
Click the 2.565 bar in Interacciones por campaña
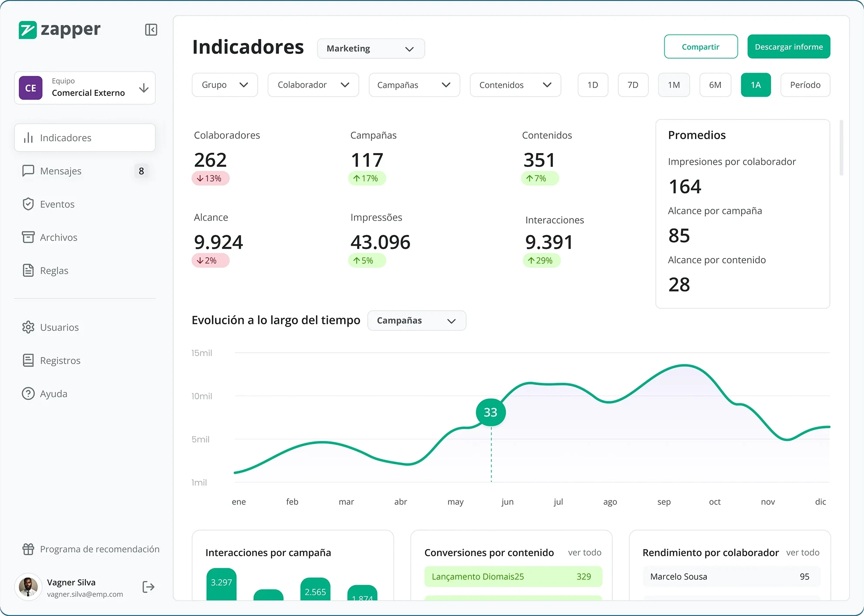click(x=315, y=589)
